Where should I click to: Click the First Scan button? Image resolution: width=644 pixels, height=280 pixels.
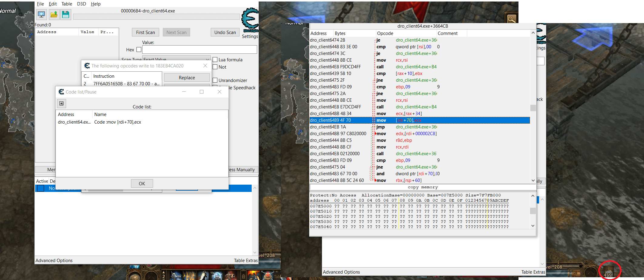[x=145, y=32]
